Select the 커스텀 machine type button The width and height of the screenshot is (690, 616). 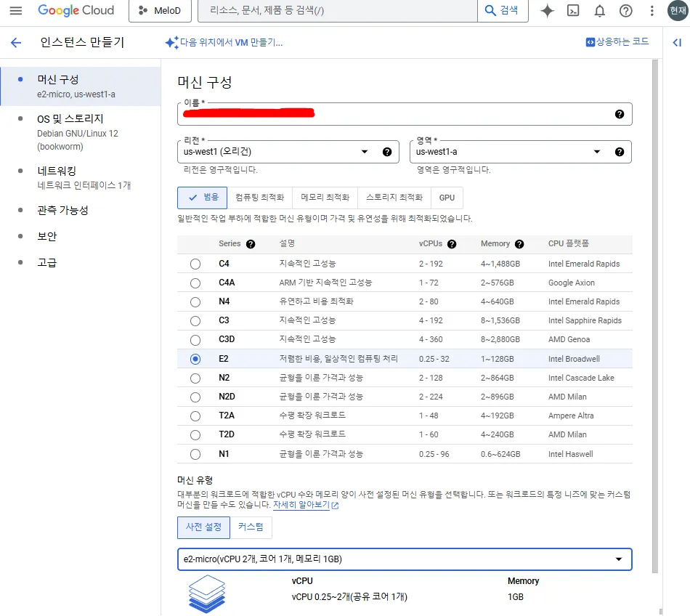251,527
